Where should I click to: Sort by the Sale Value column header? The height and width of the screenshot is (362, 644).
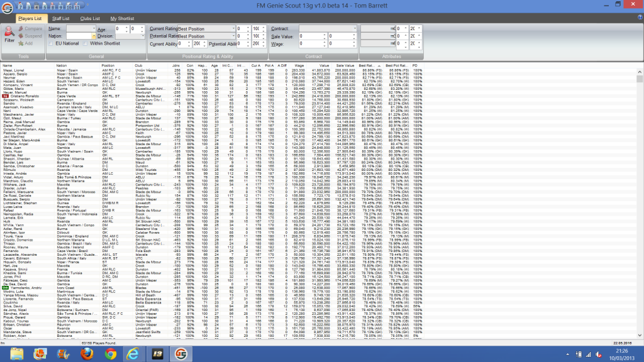coord(345,65)
